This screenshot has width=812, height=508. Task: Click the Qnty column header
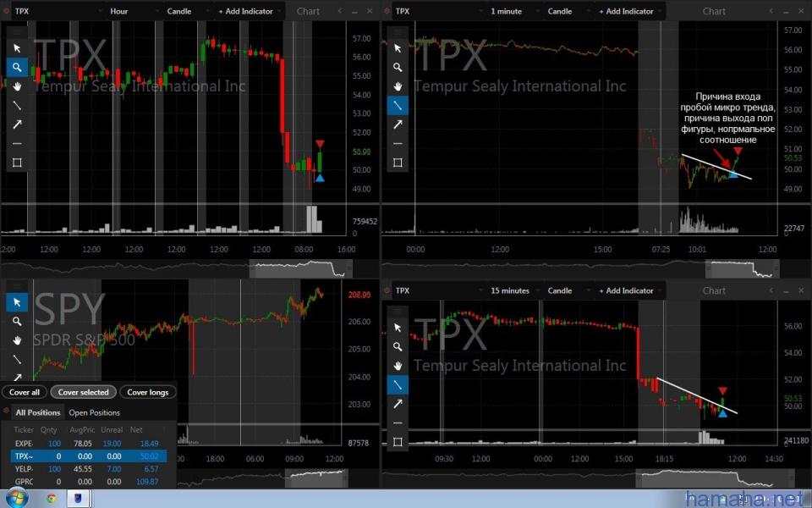(x=49, y=430)
